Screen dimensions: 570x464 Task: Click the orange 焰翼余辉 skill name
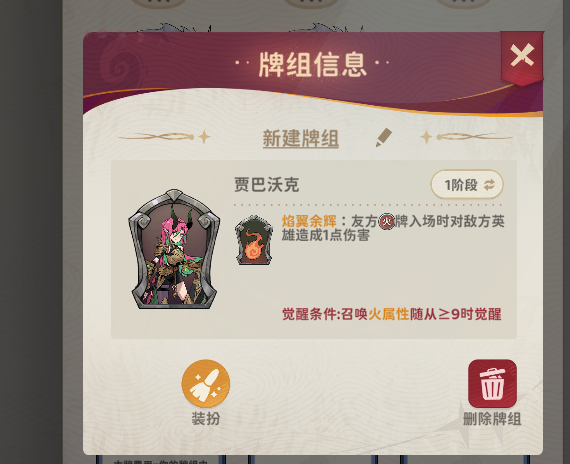click(x=309, y=221)
